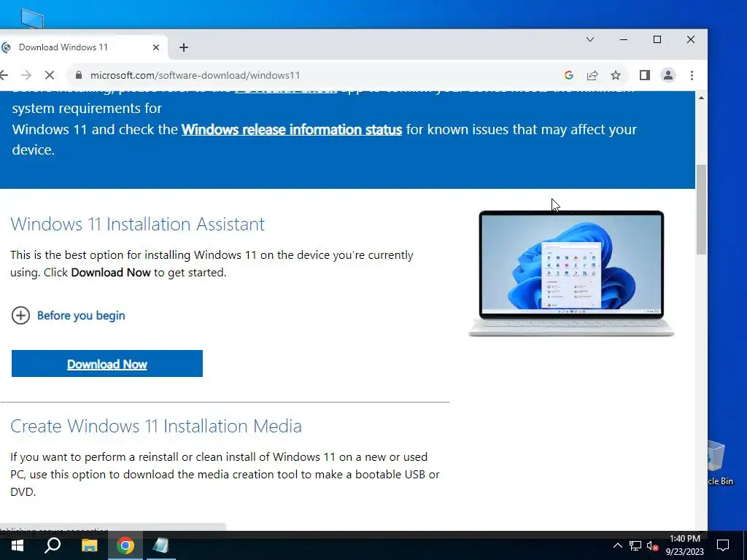Go back to the previous page

(4, 75)
